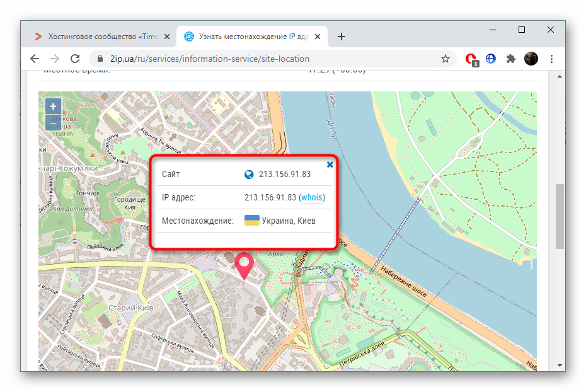Reload the current page
This screenshot has height=392, width=586.
click(75, 59)
